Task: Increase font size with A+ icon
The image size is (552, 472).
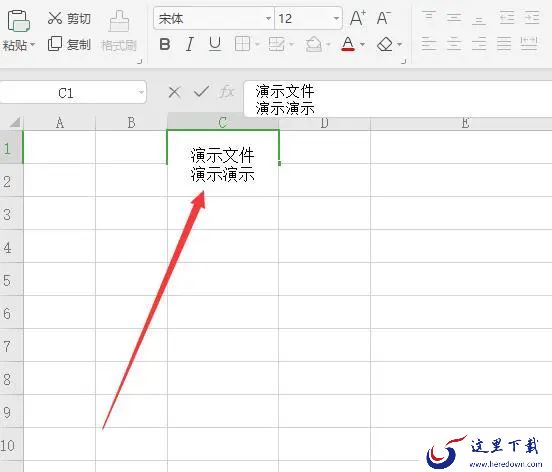Action: [358, 18]
